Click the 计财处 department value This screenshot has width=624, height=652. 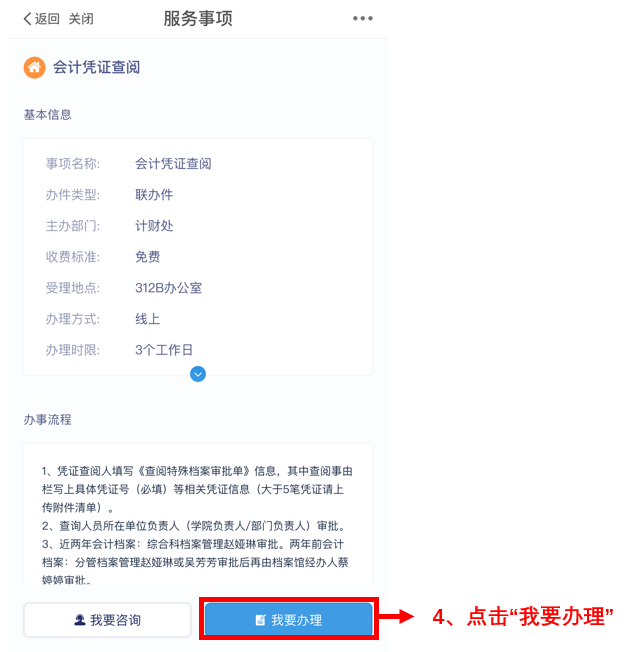coord(154,226)
